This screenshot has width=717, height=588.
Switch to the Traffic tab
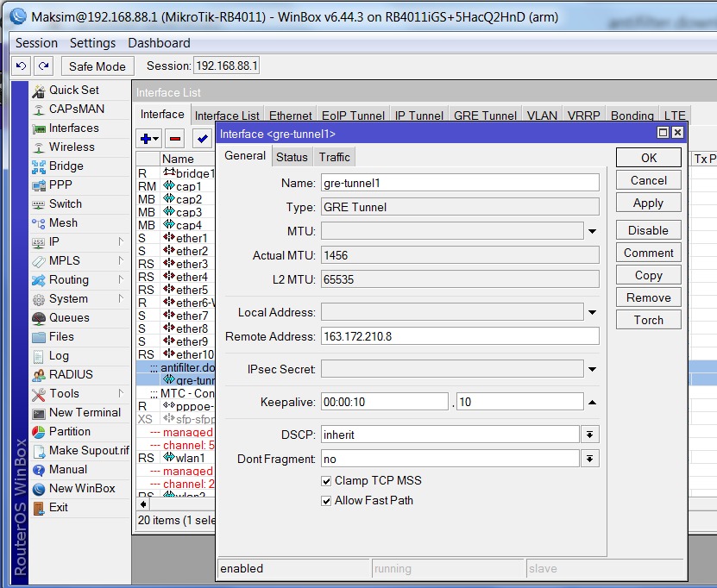pyautogui.click(x=334, y=157)
